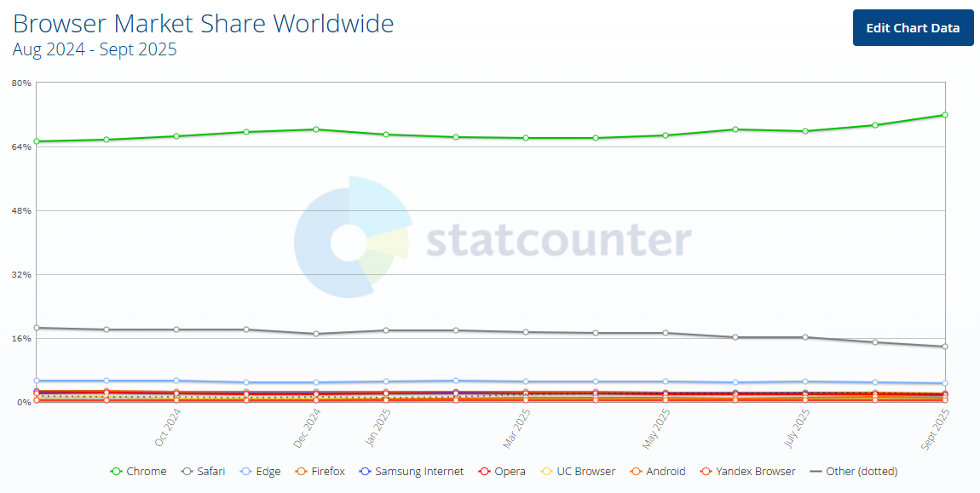Screen dimensions: 980x493
Task: Click the blue Edge legend icon
Action: [244, 471]
